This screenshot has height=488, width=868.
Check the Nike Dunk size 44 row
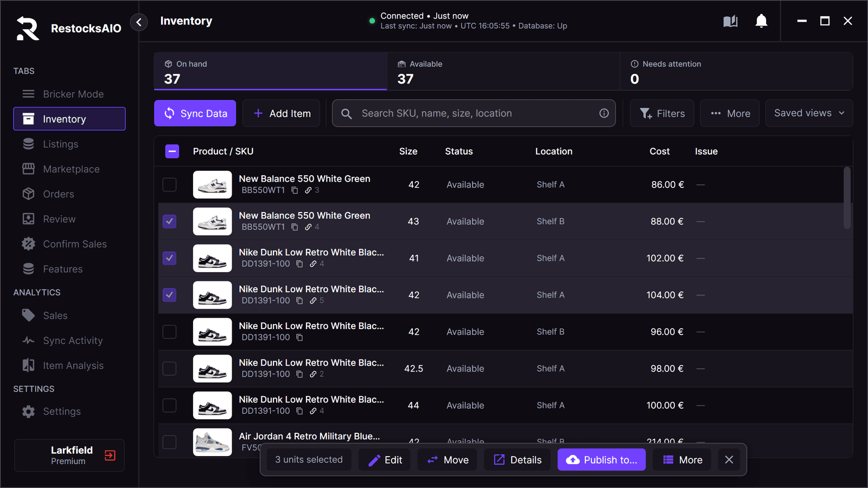click(170, 406)
